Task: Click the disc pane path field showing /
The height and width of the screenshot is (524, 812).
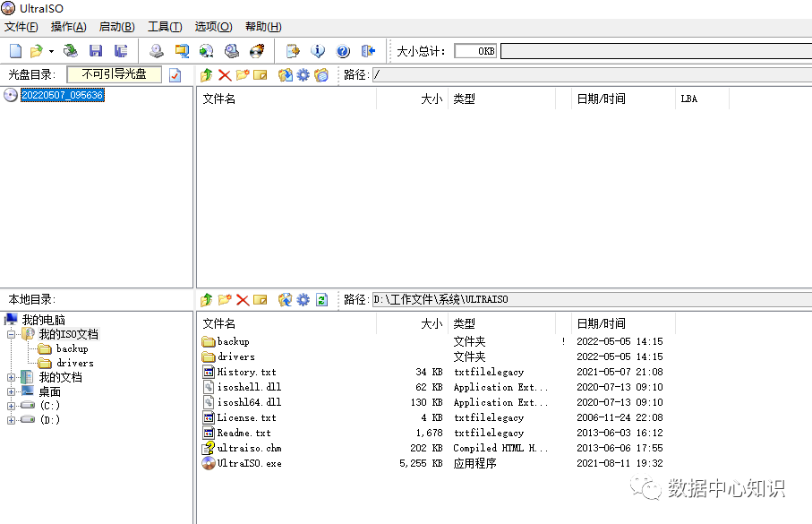Action: click(592, 75)
